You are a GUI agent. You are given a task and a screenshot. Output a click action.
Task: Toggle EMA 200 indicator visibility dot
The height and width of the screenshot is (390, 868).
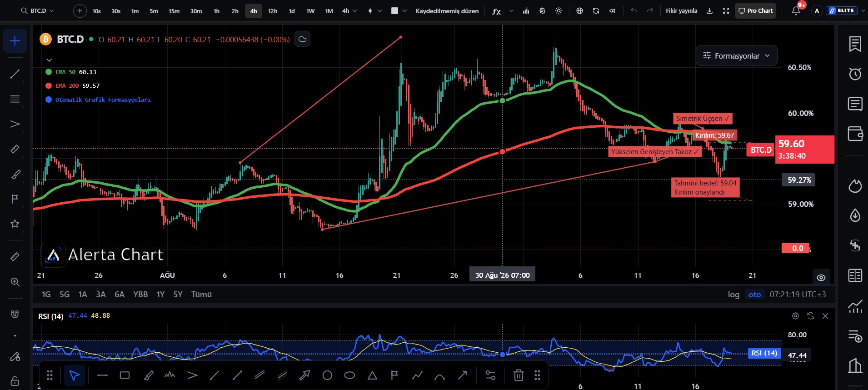point(49,85)
